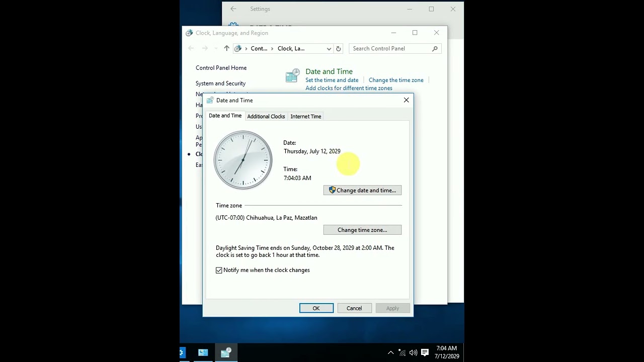This screenshot has width=644, height=362.
Task: Open Add clocks for different time zones
Action: point(349,88)
